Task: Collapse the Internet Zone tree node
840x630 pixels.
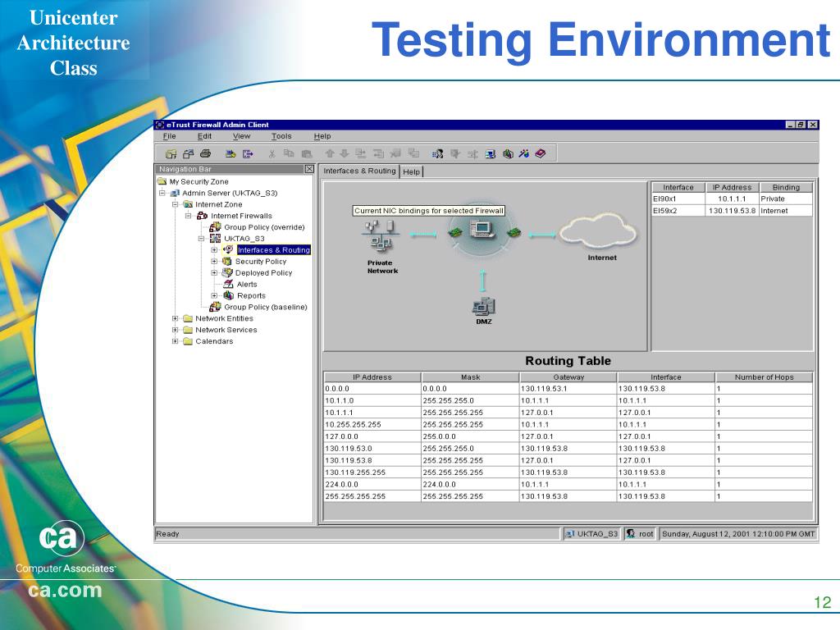Action: point(176,204)
